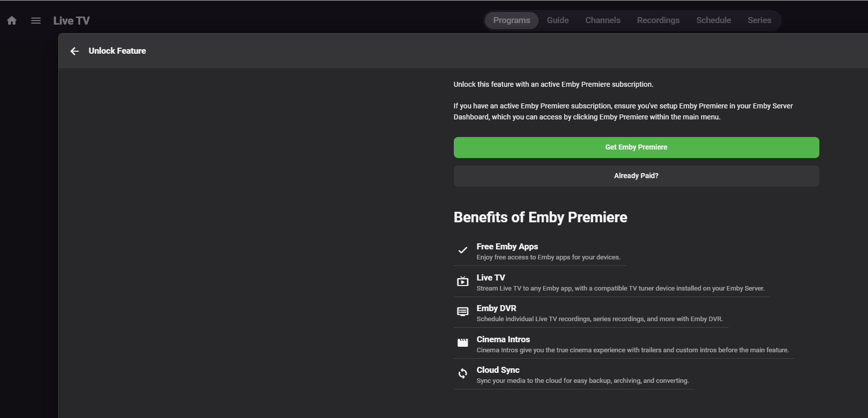Click 'Enjoy free access to Emby apps' description

[549, 257]
